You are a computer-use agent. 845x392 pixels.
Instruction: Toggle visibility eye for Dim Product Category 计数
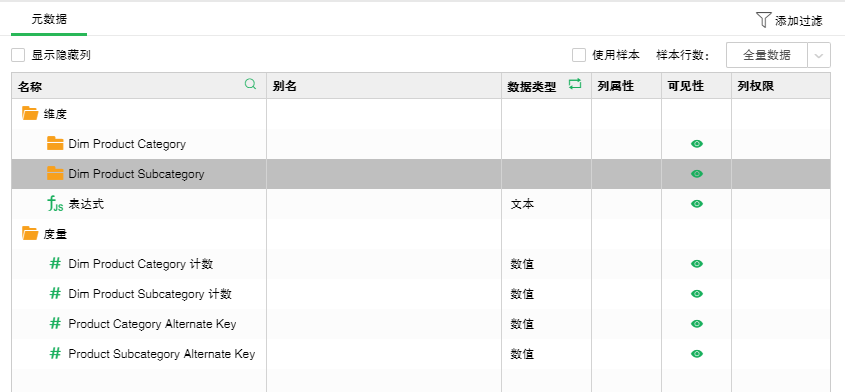(697, 264)
